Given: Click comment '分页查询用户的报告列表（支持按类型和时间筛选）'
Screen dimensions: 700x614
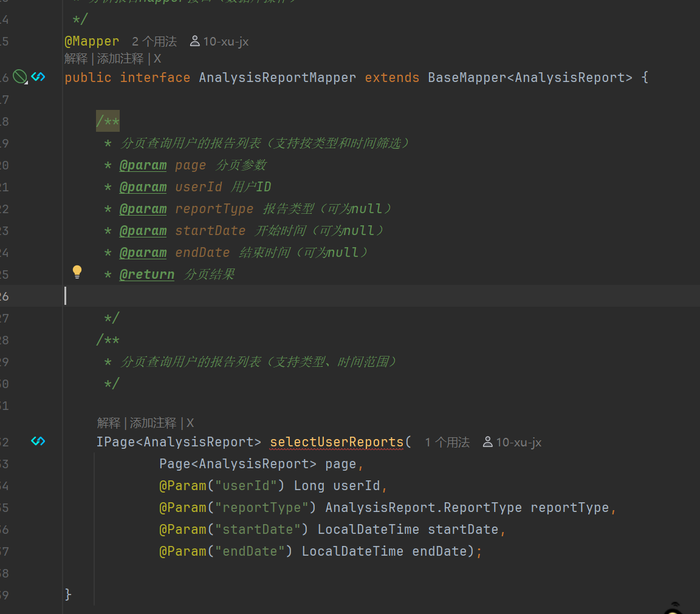Looking at the screenshot, I should (265, 143).
